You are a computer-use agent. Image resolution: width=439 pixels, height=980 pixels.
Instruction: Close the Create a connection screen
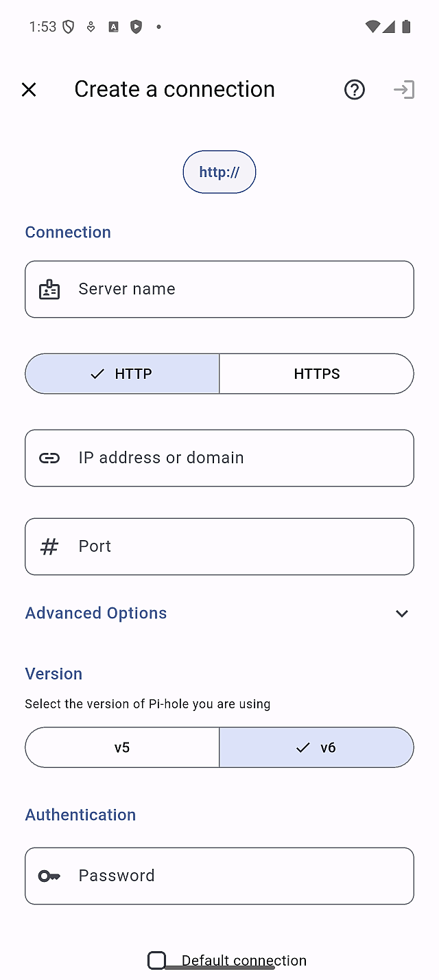(x=29, y=89)
